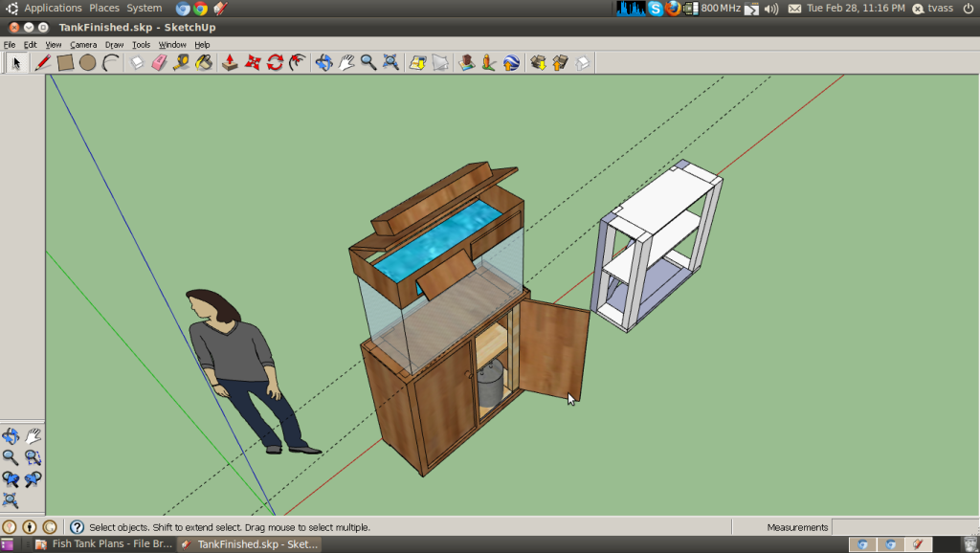
Task: Click the Share Component icon
Action: tap(583, 62)
